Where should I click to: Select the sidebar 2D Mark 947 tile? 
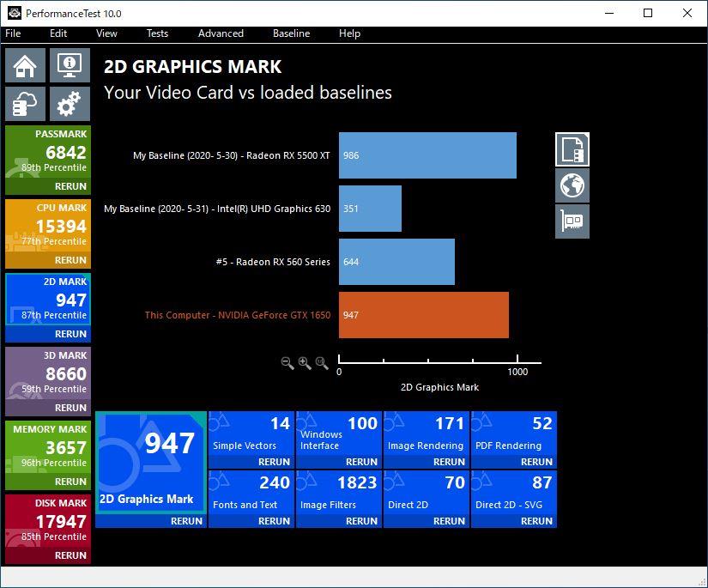(48, 300)
